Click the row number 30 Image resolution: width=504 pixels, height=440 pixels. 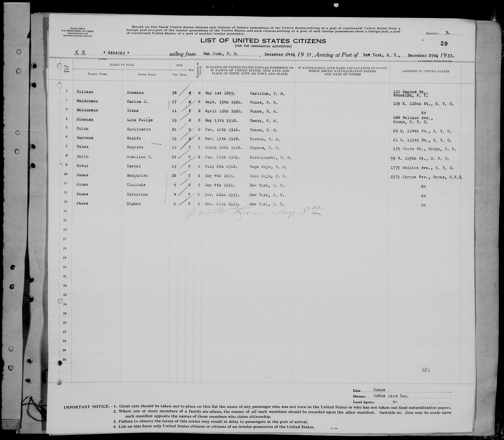(x=64, y=359)
